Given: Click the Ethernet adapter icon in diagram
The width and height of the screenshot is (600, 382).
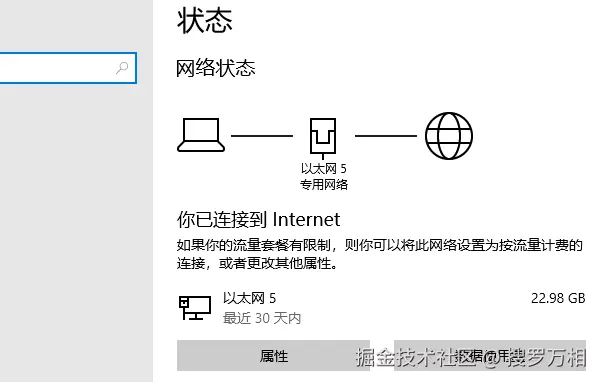Looking at the screenshot, I should pyautogui.click(x=323, y=138).
